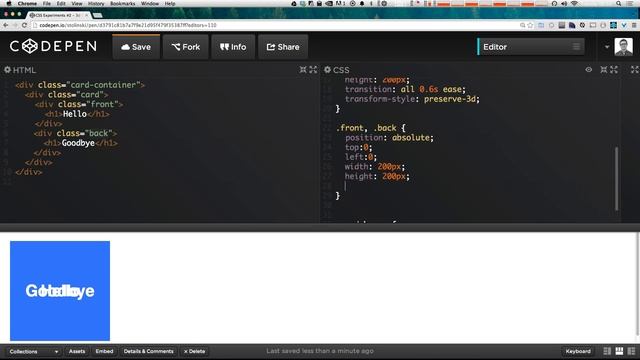This screenshot has height=360, width=640.
Task: Click 'transition: all 0.6s ease;' line
Action: [x=405, y=89]
